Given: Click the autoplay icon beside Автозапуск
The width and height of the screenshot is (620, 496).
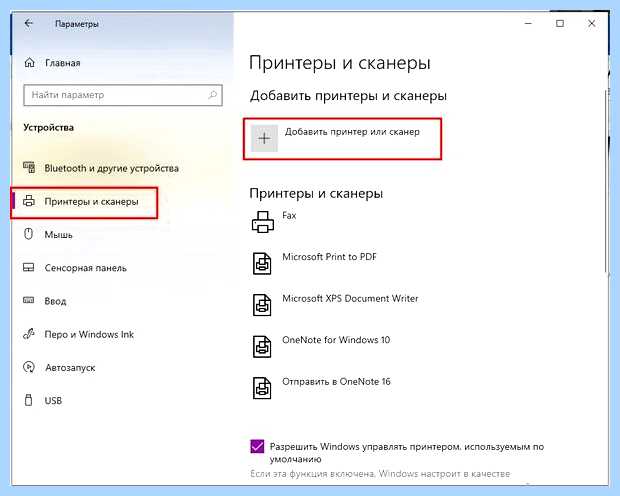Looking at the screenshot, I should pos(28,367).
